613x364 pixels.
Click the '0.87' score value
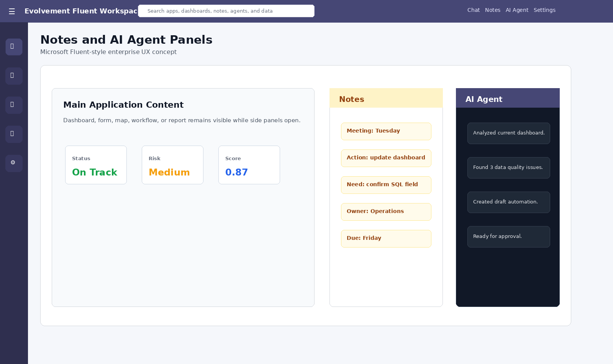pyautogui.click(x=236, y=172)
